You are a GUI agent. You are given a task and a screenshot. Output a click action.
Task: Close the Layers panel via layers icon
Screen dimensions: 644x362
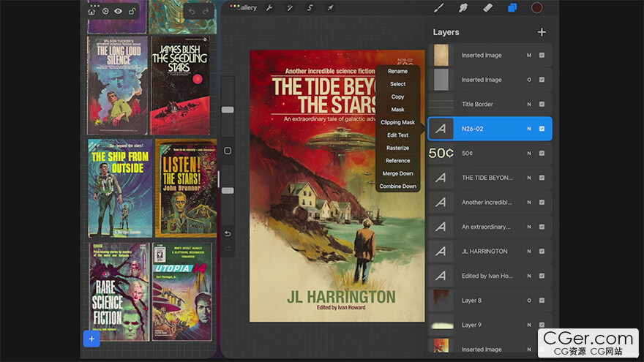[512, 8]
